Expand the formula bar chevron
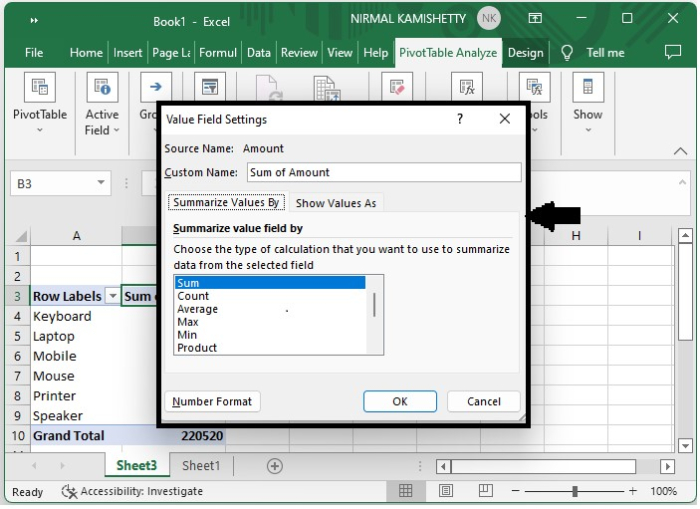Image resolution: width=700 pixels, height=509 pixels. coord(682,182)
